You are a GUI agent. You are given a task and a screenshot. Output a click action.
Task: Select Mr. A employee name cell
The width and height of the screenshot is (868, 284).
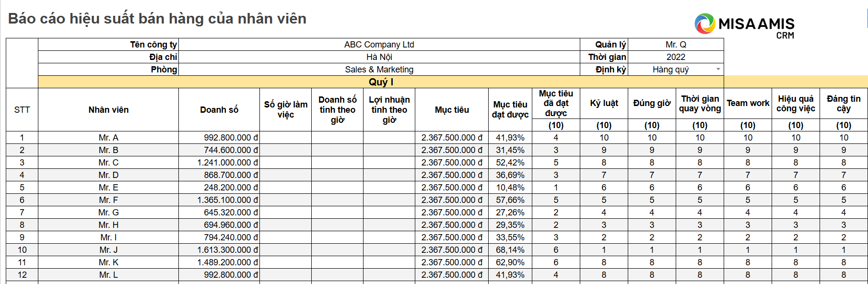(108, 138)
